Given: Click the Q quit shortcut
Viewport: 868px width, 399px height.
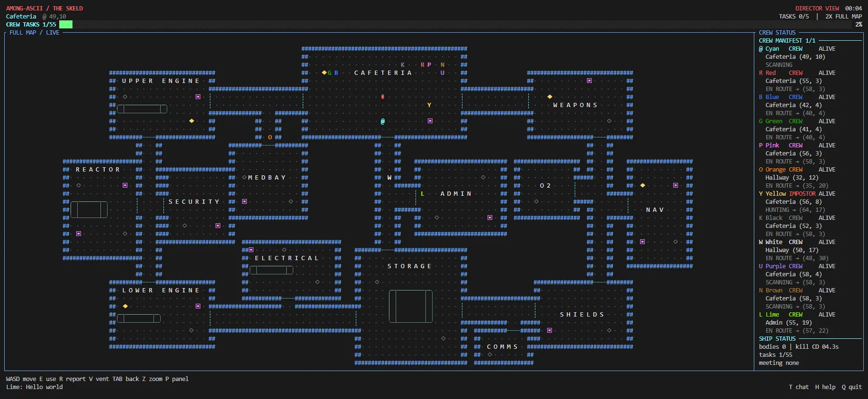Looking at the screenshot, I should click(852, 387).
